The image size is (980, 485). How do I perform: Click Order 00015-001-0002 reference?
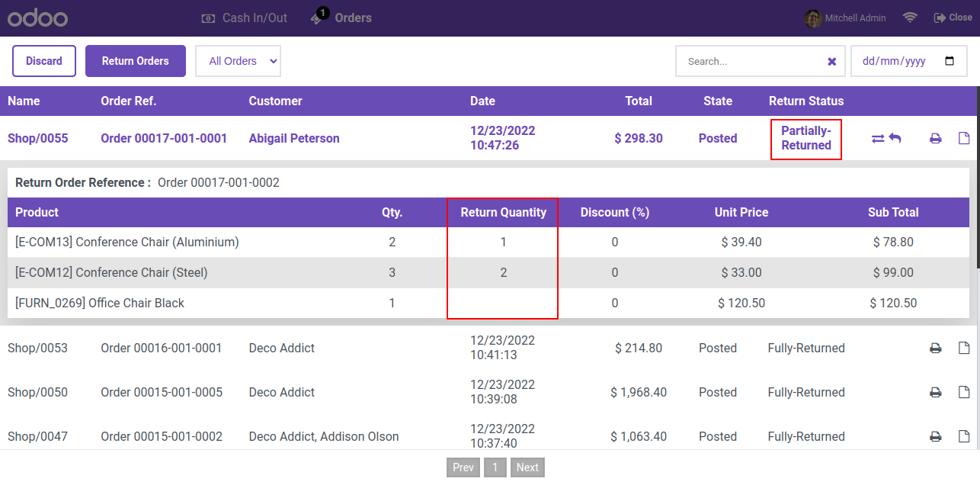click(162, 436)
